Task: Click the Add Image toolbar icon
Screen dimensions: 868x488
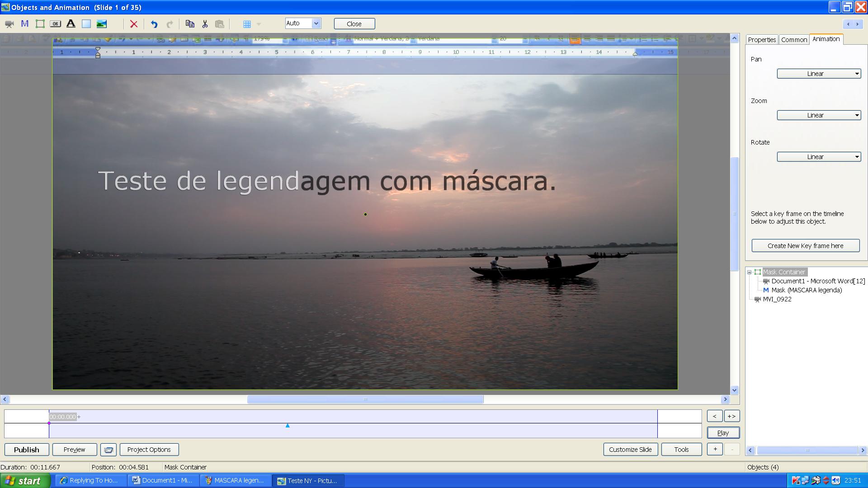Action: (x=102, y=24)
